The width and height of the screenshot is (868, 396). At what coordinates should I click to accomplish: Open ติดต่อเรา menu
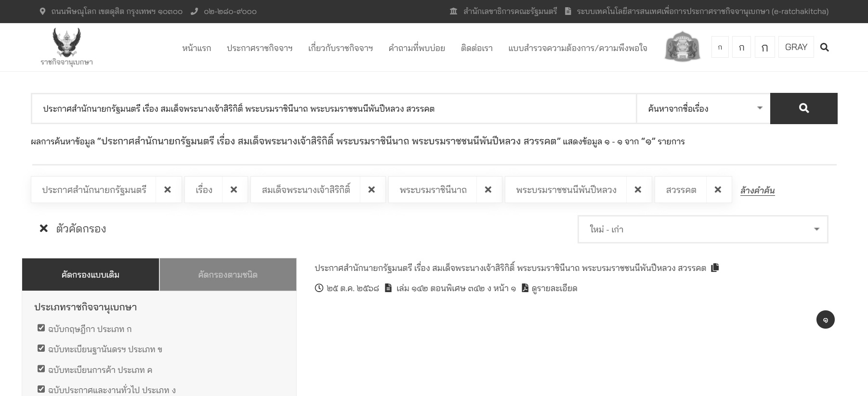[x=477, y=48]
